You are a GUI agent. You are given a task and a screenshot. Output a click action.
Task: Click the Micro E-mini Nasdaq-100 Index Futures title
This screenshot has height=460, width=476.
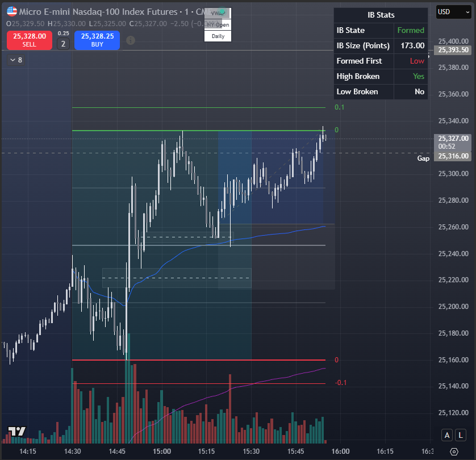click(x=98, y=12)
